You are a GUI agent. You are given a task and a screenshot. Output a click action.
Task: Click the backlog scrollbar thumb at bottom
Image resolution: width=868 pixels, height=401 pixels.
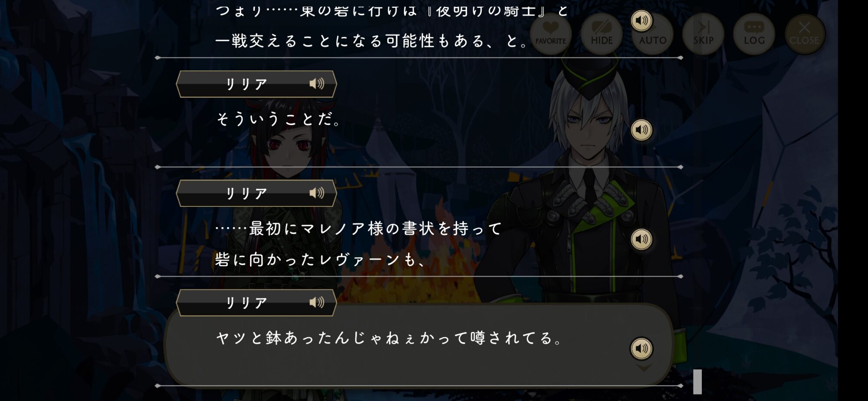pyautogui.click(x=697, y=381)
